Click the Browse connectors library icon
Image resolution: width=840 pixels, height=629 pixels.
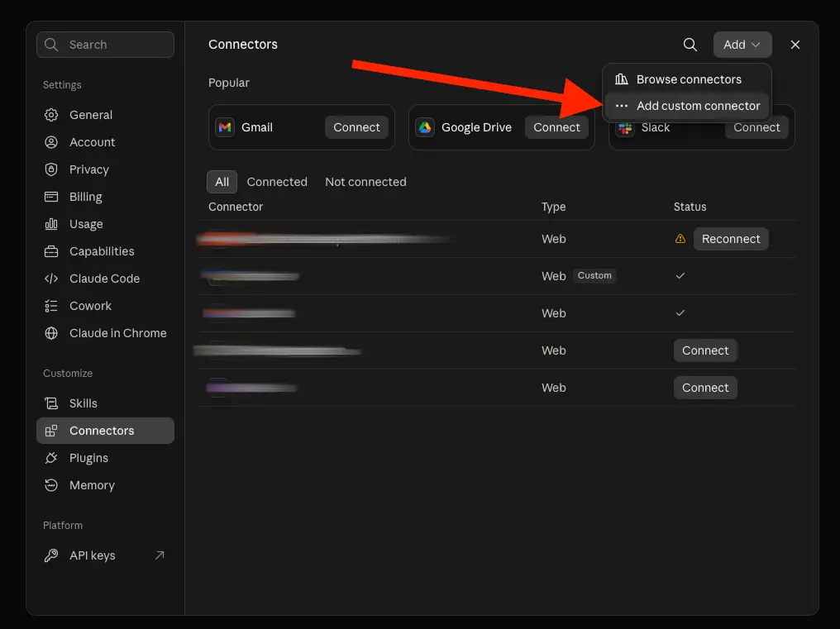[x=622, y=79]
